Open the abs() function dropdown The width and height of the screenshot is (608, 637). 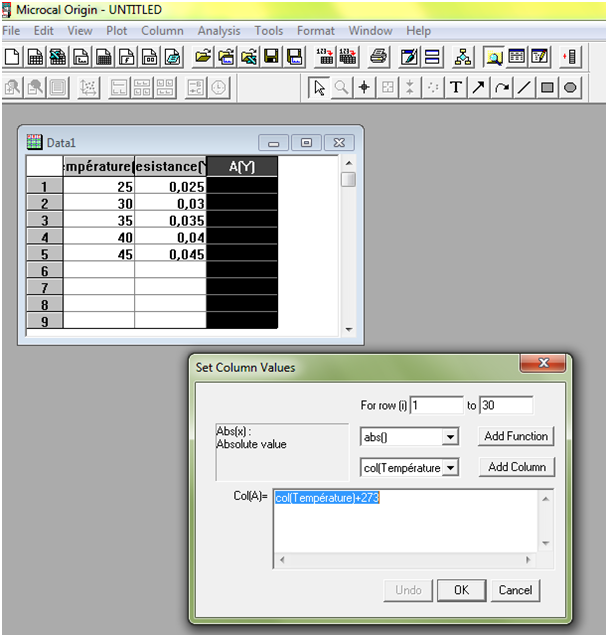(x=449, y=437)
